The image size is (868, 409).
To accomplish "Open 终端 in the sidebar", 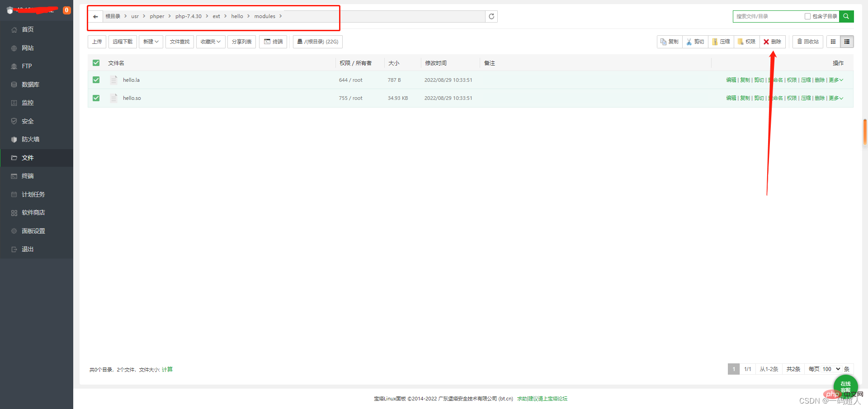I will point(37,176).
